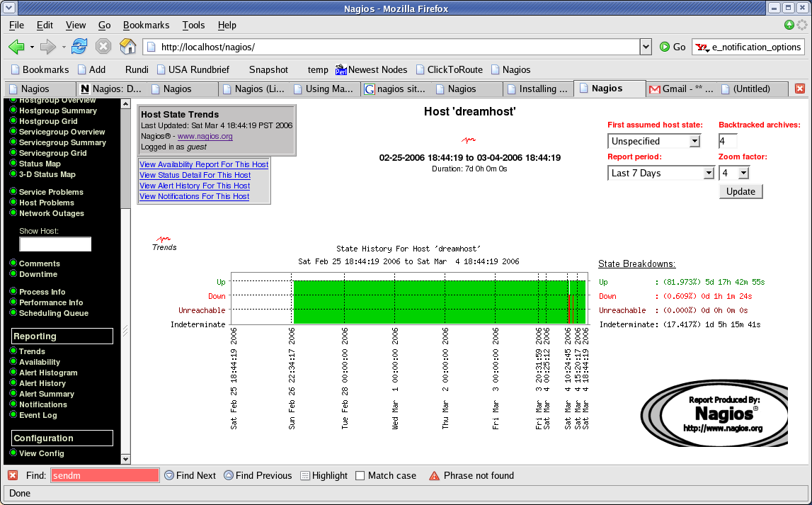This screenshot has height=505, width=812.
Task: Open View Alert History For This Host link
Action: tap(195, 186)
